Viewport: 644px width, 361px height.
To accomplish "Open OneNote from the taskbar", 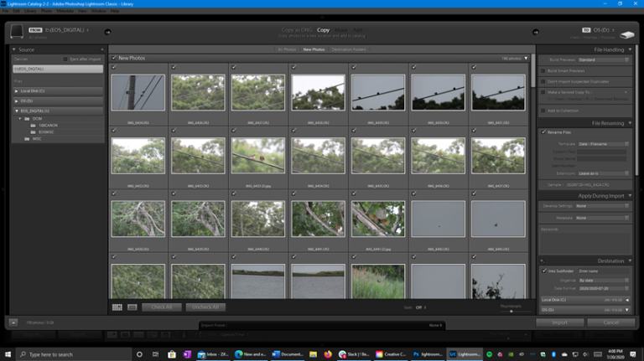I will [187, 354].
